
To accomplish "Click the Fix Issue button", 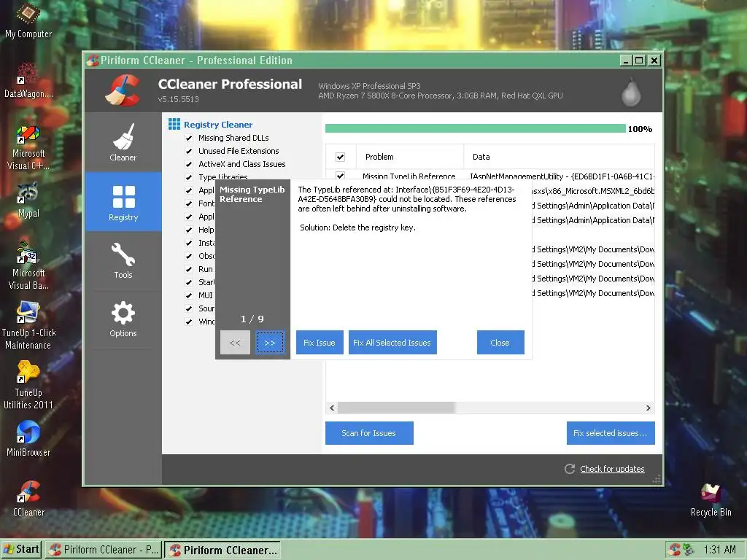I will click(x=320, y=343).
